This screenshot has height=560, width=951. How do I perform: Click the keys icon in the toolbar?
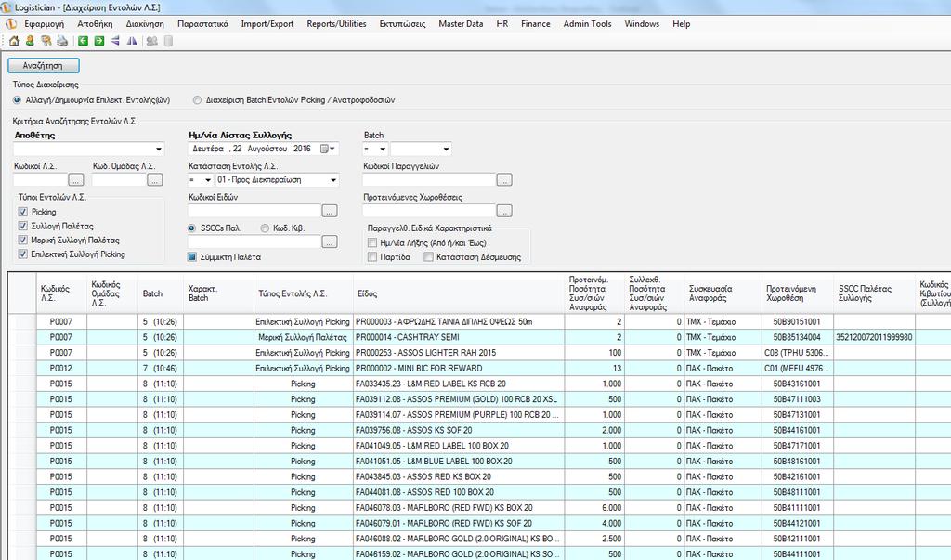[46, 41]
